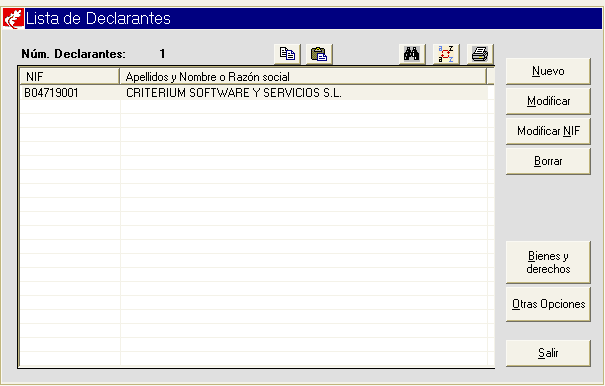Click the Lista de Declarantes title bar
The image size is (605, 386).
[x=302, y=19]
